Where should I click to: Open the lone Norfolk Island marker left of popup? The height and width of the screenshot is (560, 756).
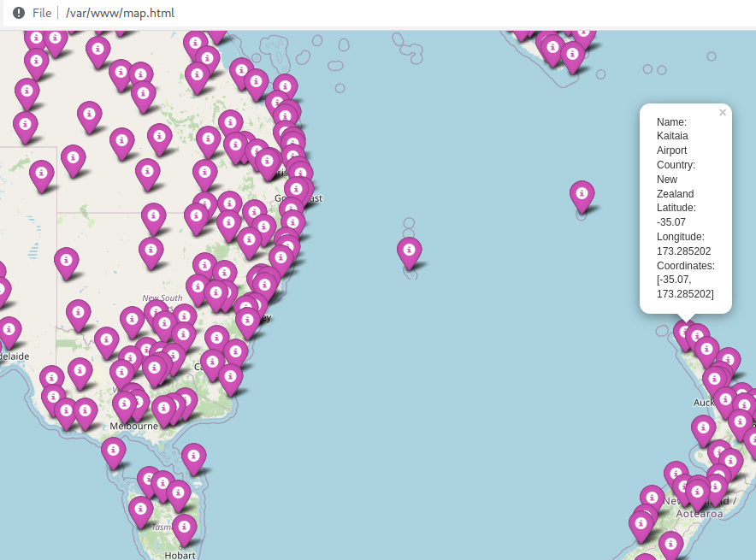pos(582,197)
